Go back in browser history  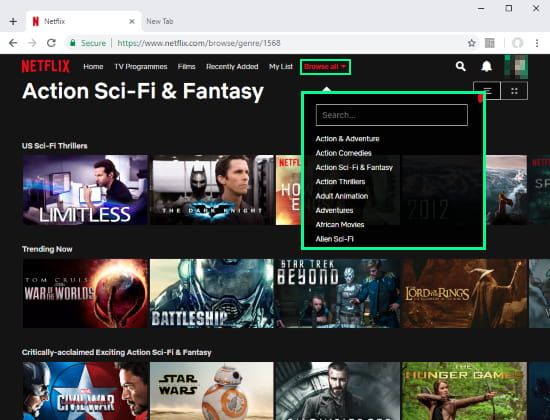(13, 43)
